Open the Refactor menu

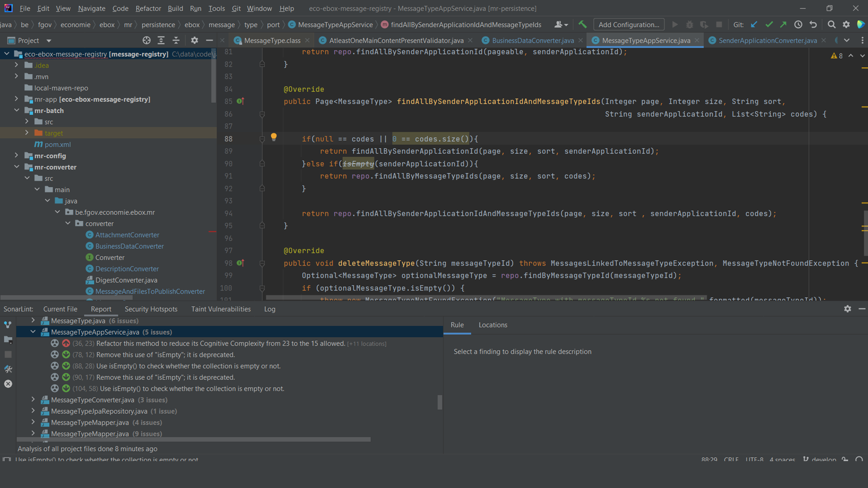(x=148, y=8)
